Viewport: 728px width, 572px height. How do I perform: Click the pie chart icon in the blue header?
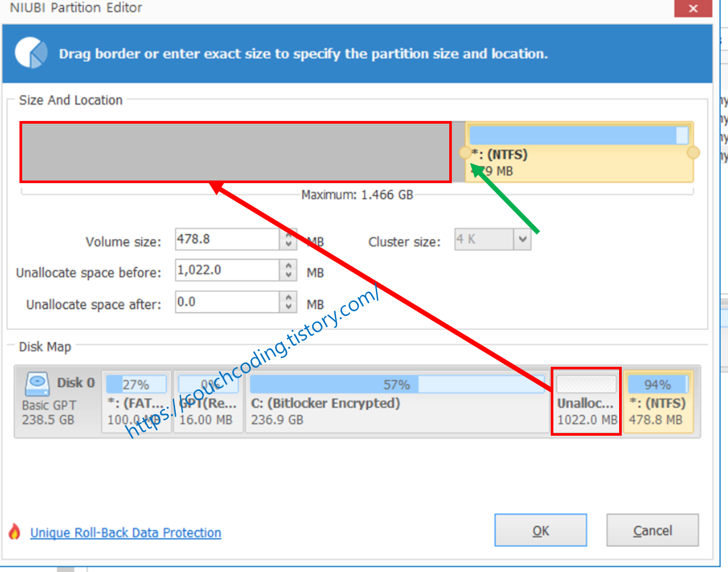[31, 53]
